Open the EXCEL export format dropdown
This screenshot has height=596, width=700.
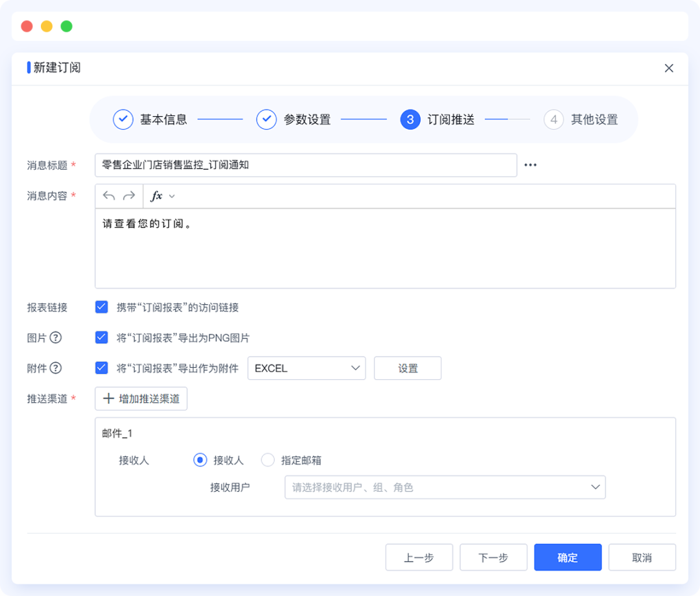coord(306,368)
